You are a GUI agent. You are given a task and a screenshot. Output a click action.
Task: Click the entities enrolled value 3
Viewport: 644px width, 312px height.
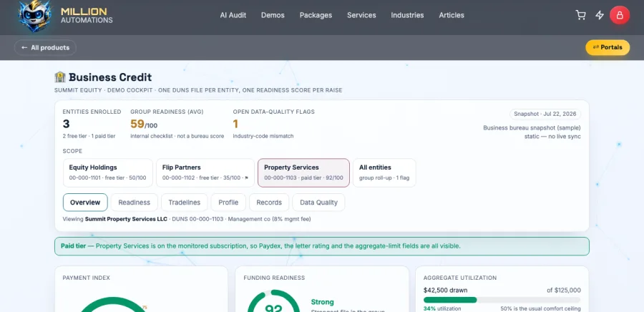(x=66, y=124)
